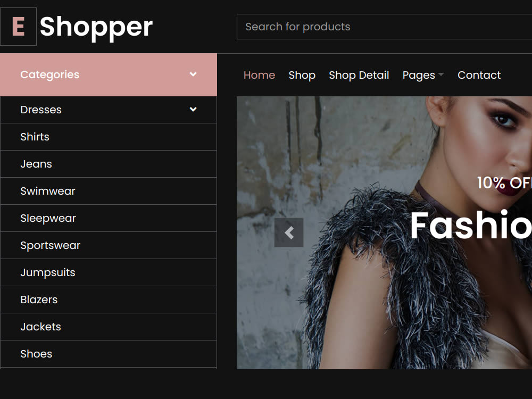Open the Contact page

pyautogui.click(x=479, y=75)
